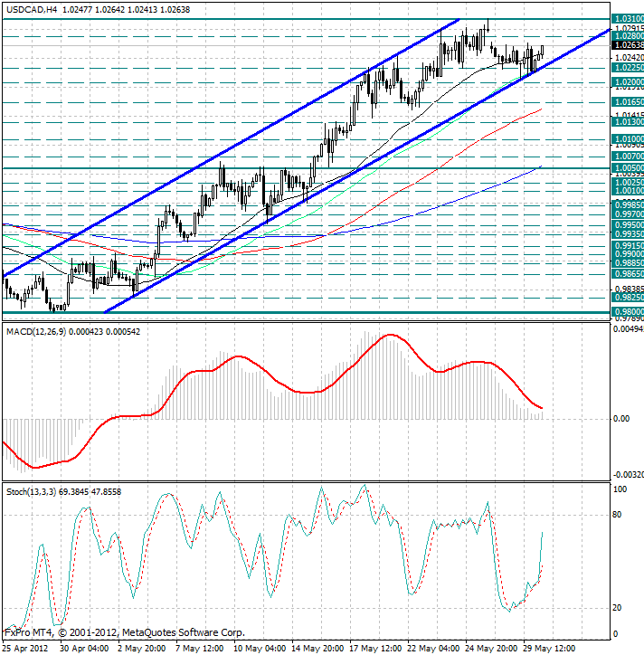Click the 1.0280 price level label

click(x=628, y=36)
